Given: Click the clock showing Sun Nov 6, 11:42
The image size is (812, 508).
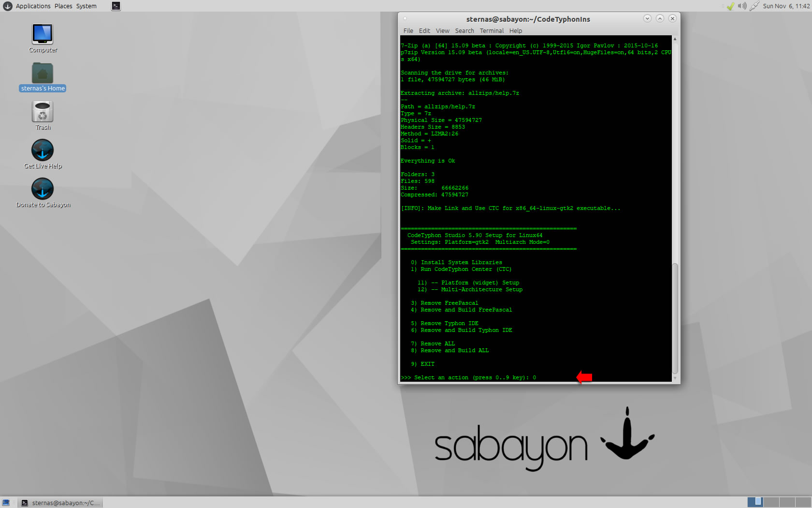Looking at the screenshot, I should pos(786,6).
